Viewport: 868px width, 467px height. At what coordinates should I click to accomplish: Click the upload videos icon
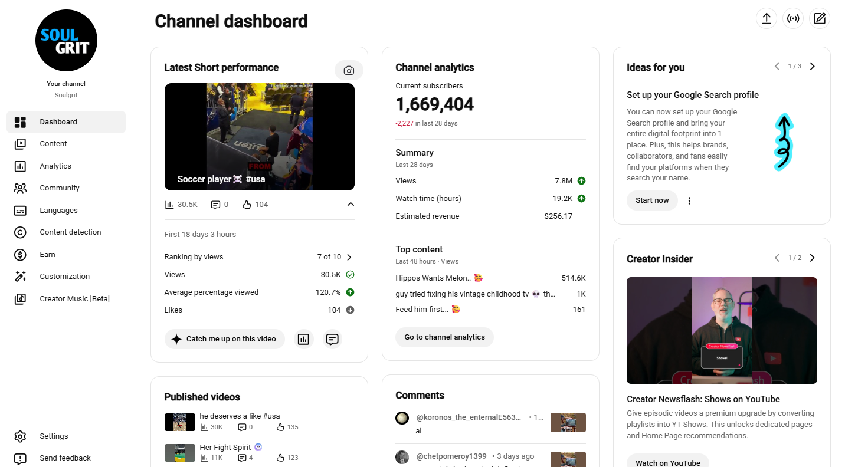click(767, 18)
